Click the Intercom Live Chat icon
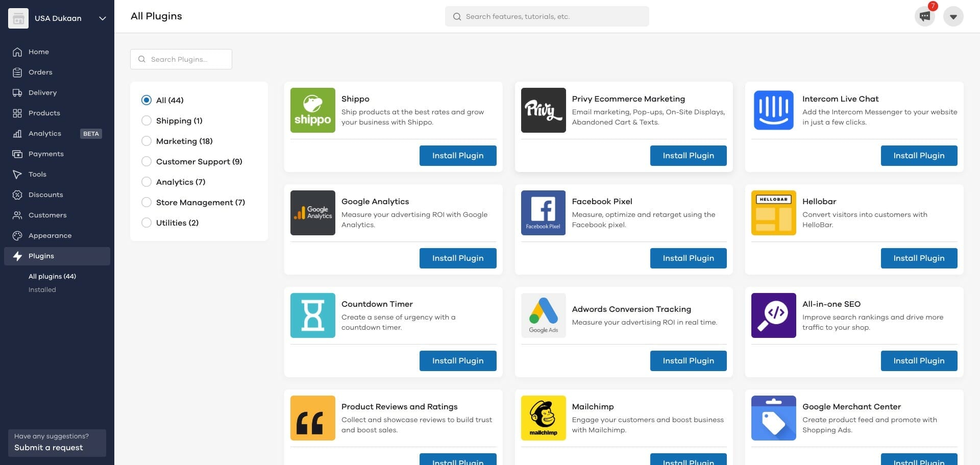Viewport: 980px width, 465px height. pyautogui.click(x=773, y=110)
